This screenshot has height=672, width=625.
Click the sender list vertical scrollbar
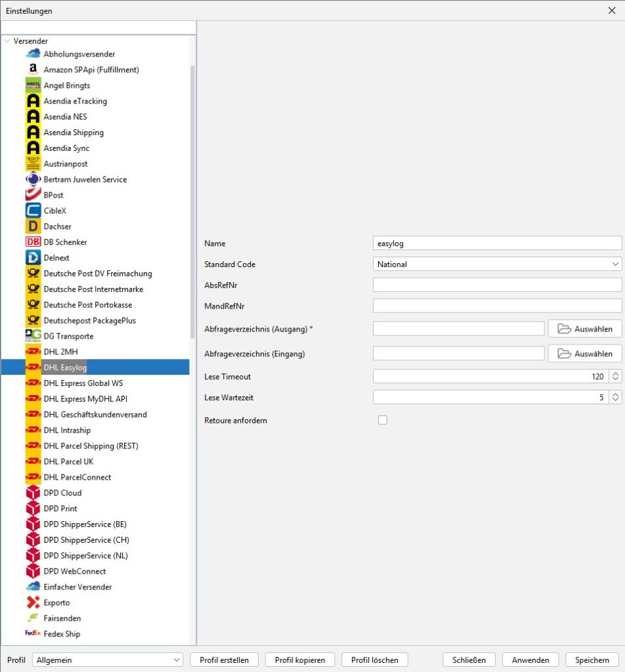192,197
